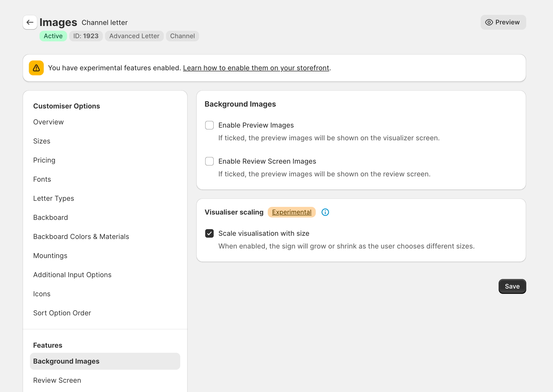
Task: Click the back arrow icon
Action: (30, 22)
